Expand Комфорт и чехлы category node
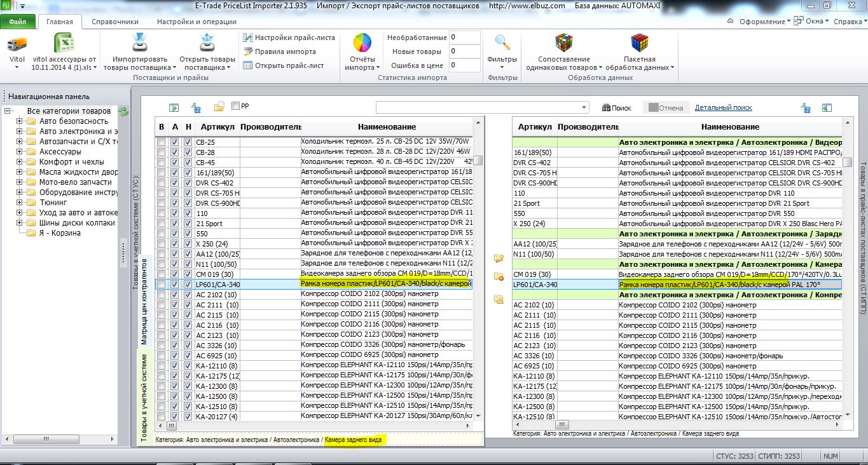The width and height of the screenshot is (868, 465). click(x=20, y=162)
